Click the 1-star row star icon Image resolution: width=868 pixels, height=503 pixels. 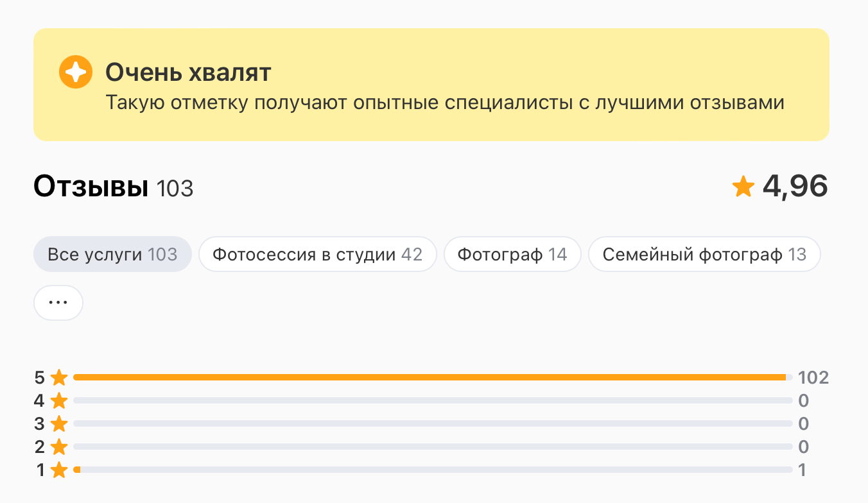tap(59, 470)
